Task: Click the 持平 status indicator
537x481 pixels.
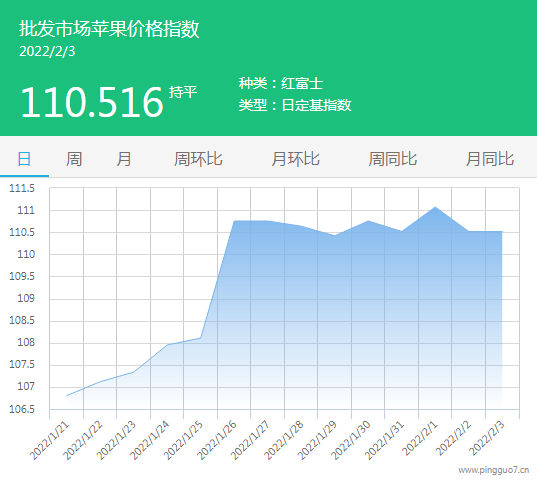Action: click(x=183, y=92)
